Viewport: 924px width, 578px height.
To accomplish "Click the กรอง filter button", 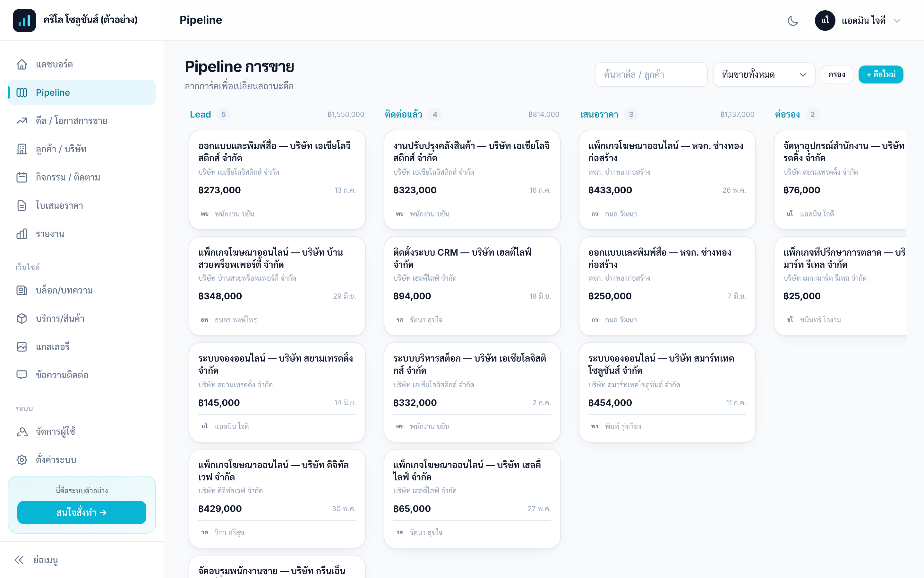I will click(x=836, y=74).
